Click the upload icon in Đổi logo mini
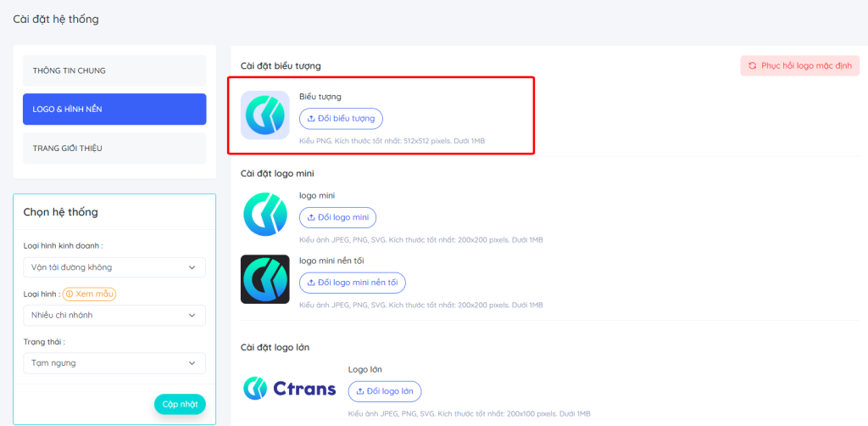 (x=311, y=217)
